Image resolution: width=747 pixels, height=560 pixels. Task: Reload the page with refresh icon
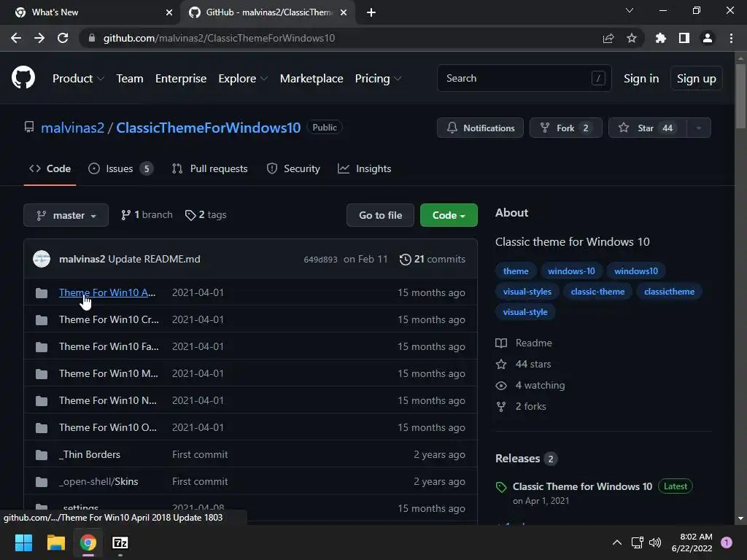pyautogui.click(x=63, y=38)
